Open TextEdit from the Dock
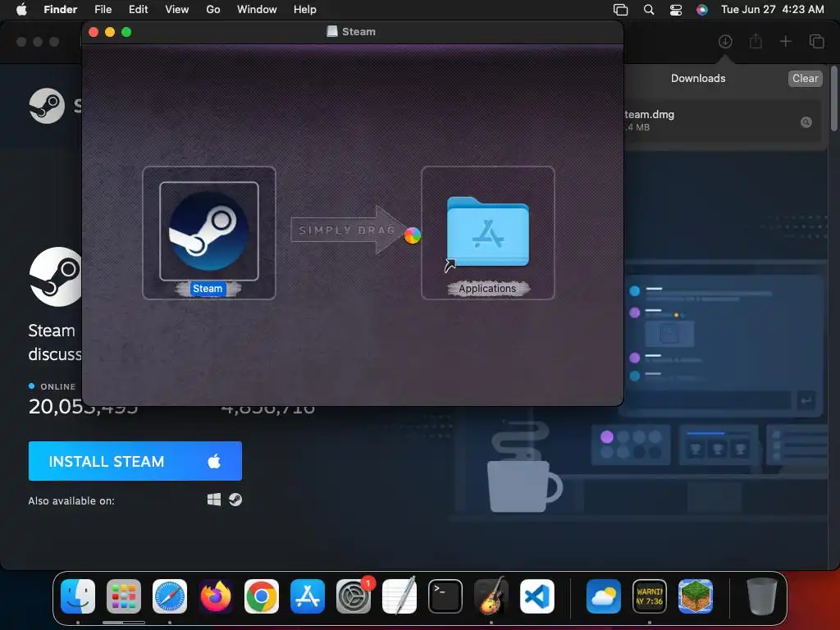Screen dimensions: 840x630 [x=399, y=596]
